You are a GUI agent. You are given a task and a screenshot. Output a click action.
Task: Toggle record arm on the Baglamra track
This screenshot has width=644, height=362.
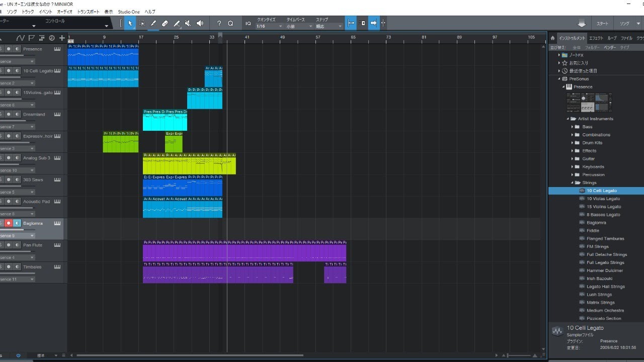click(x=9, y=223)
